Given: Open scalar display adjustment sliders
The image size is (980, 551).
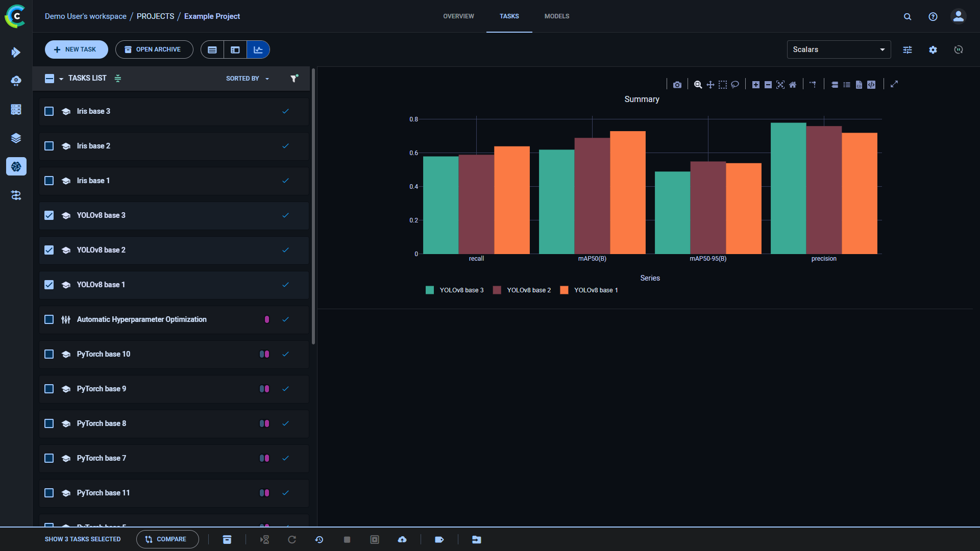Looking at the screenshot, I should [x=908, y=49].
